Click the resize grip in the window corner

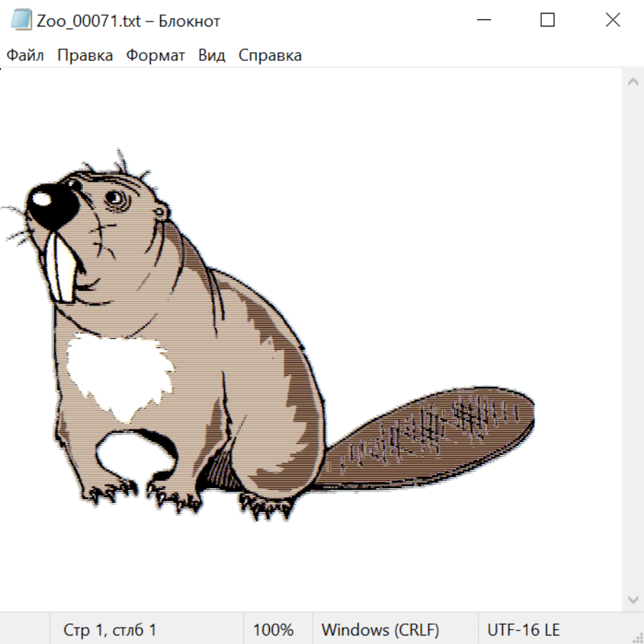point(637,637)
